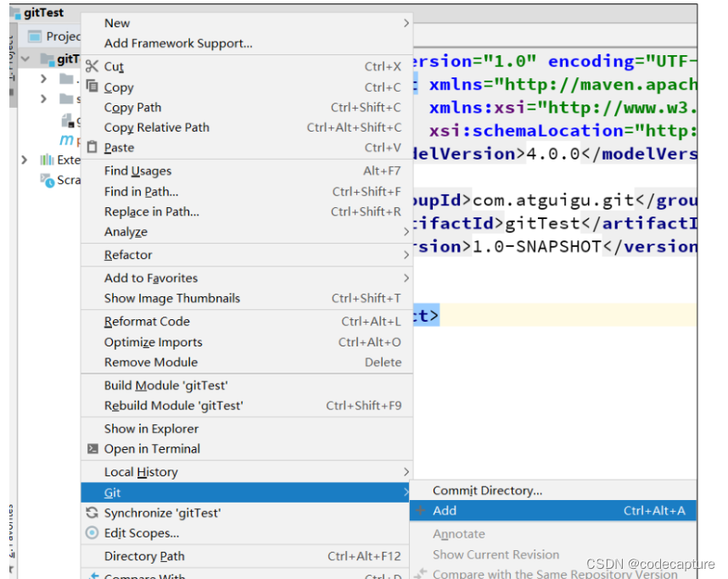Select Copy Path menu entry
728x579 pixels.
247,107
